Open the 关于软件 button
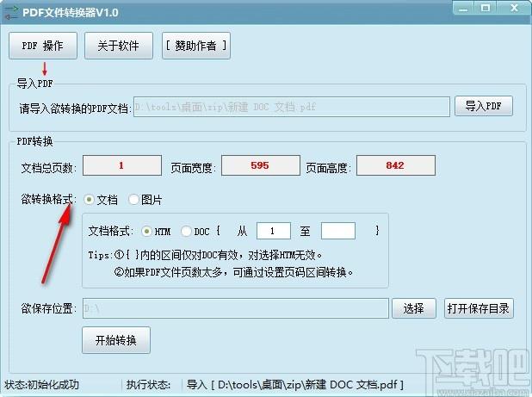The image size is (532, 397). (x=119, y=46)
